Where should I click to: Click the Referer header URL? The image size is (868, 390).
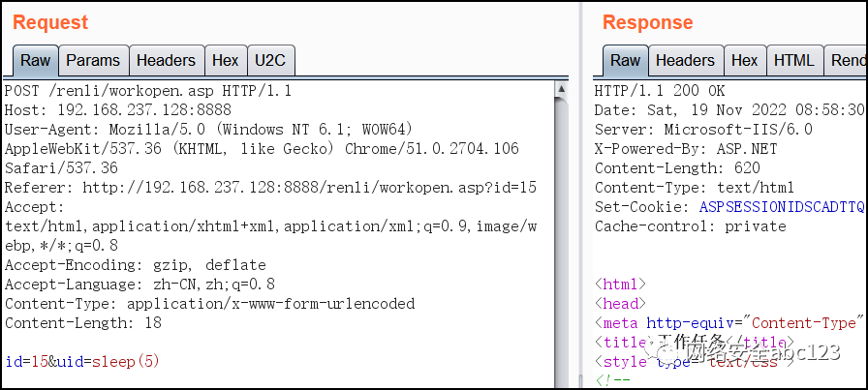pos(309,188)
